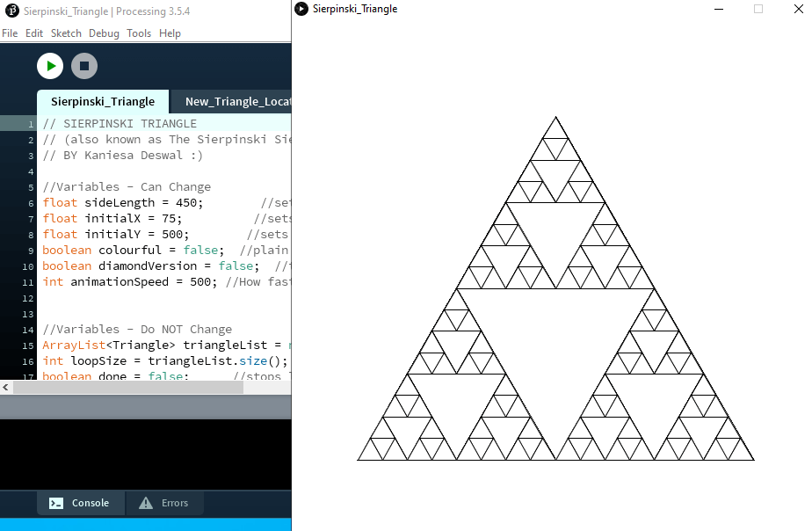
Task: Open the Tools menu
Action: (x=139, y=33)
